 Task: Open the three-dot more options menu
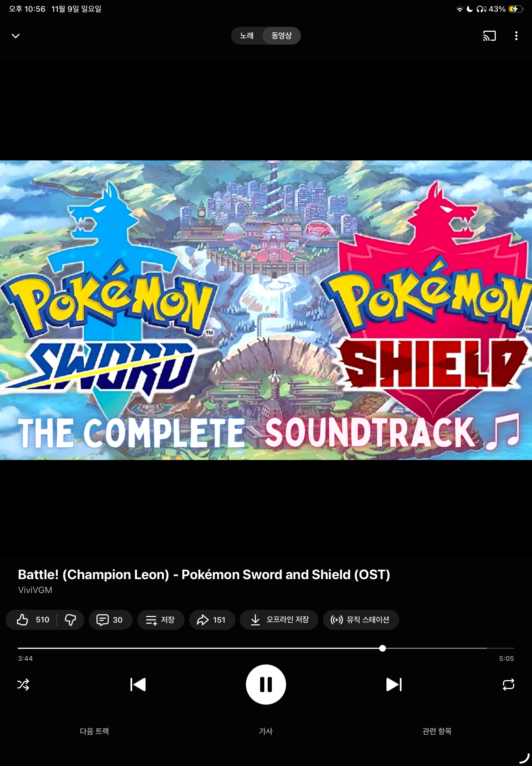[516, 36]
